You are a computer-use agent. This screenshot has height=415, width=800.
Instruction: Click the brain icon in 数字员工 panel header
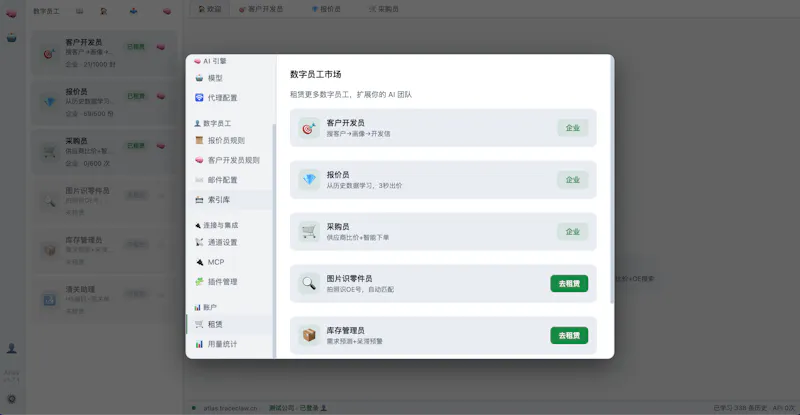pos(167,11)
